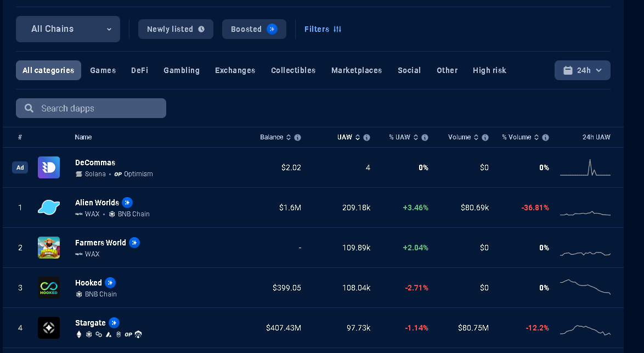Select the Social category tab
This screenshot has width=644, height=353.
point(409,70)
